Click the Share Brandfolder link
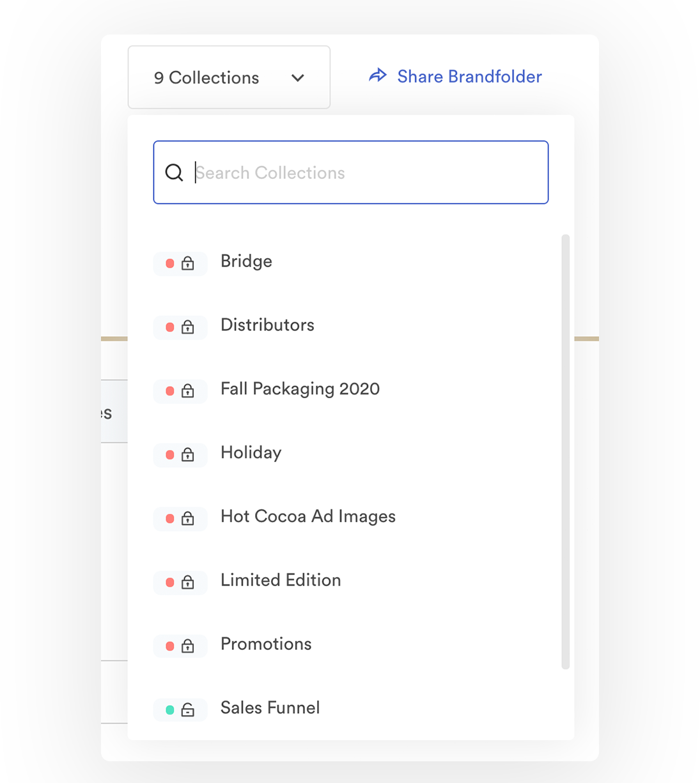Viewport: 700px width, 783px height. click(469, 77)
